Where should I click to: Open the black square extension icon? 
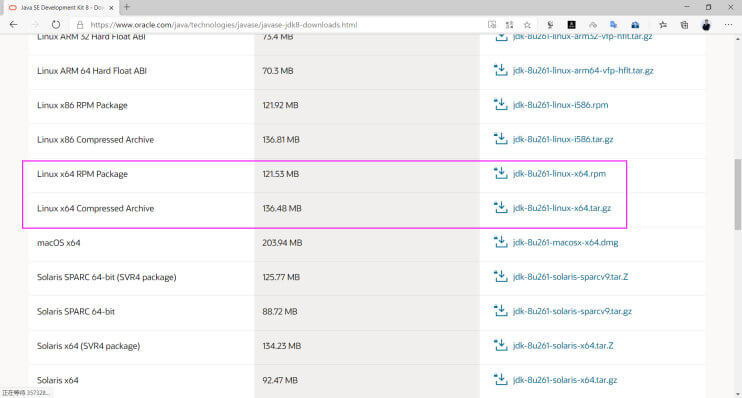pyautogui.click(x=572, y=25)
